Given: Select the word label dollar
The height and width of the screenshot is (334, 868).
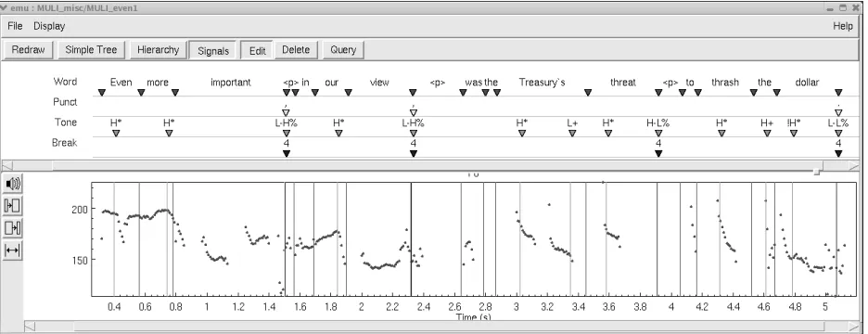Looking at the screenshot, I should (807, 83).
